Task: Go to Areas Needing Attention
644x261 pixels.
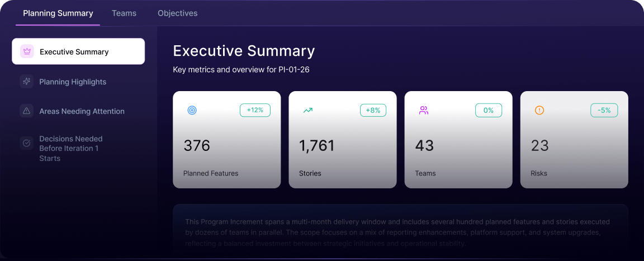Action: click(82, 111)
